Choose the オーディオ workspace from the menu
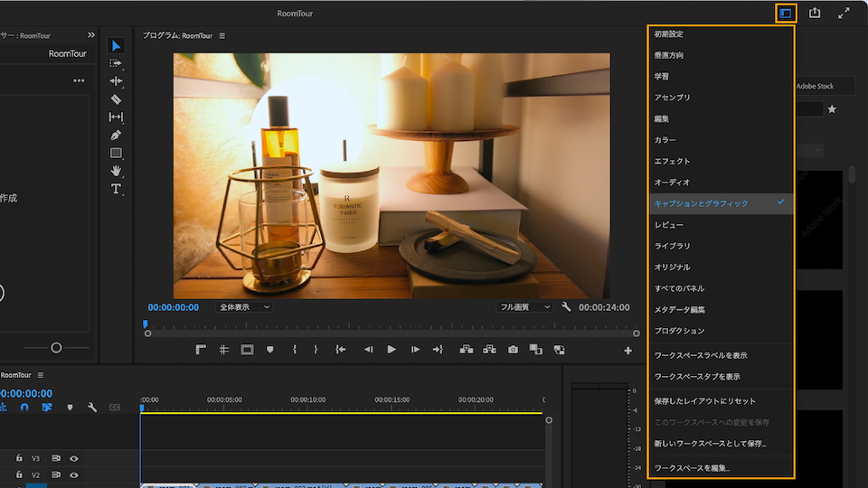Screen dimensions: 868x488 tap(672, 183)
